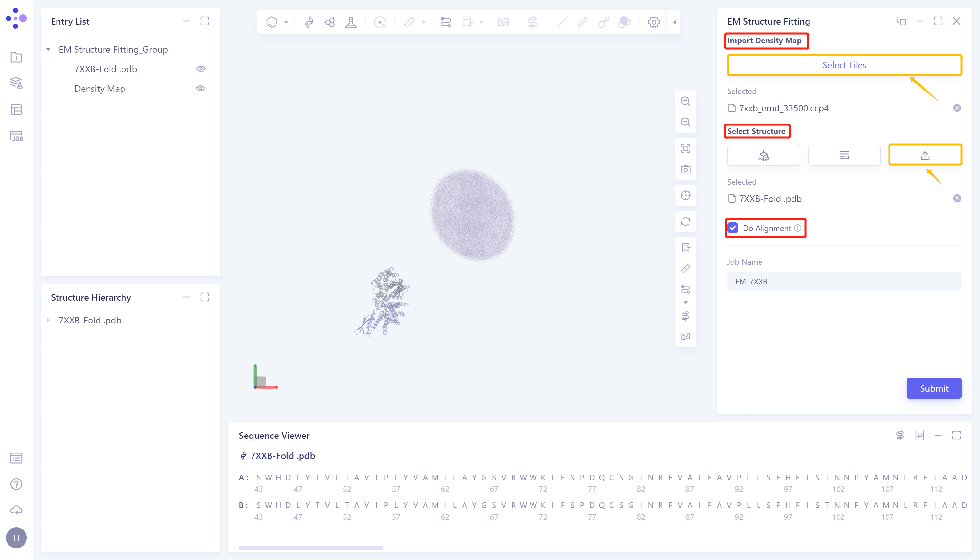980x560 pixels.
Task: Hide the 7XXB-Fold .pdb entry
Action: tap(201, 69)
